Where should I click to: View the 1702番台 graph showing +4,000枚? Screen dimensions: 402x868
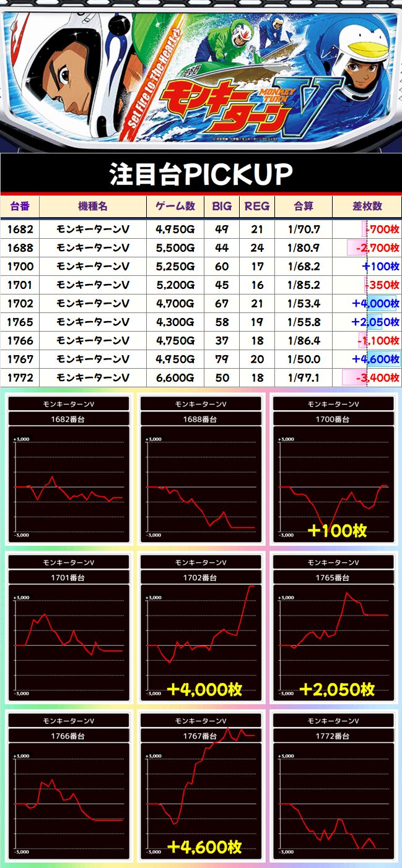[x=201, y=643]
